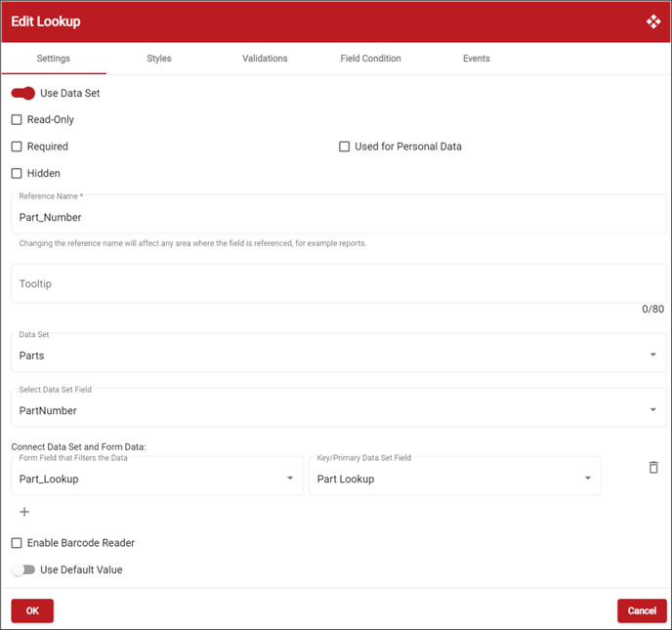Viewport: 672px width, 630px height.
Task: Open Key/Primary Data Set Field dropdown
Action: (x=455, y=476)
